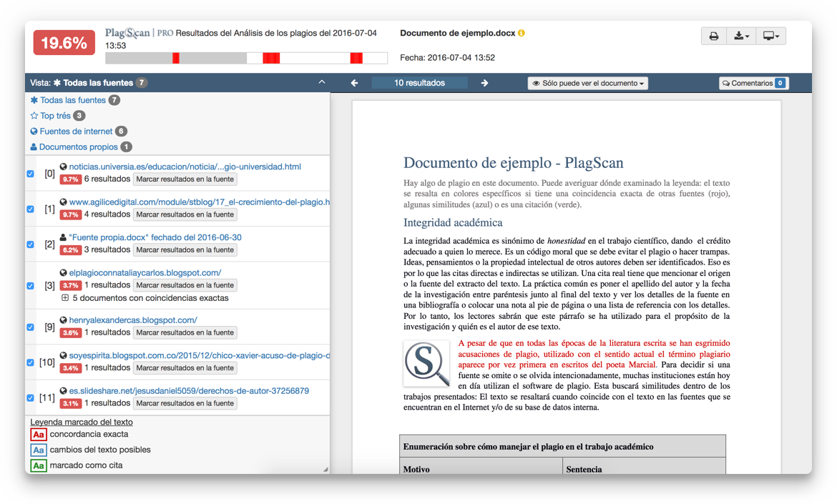Click the asterisk icon in Vista header
Image resolution: width=837 pixels, height=504 pixels.
(57, 83)
